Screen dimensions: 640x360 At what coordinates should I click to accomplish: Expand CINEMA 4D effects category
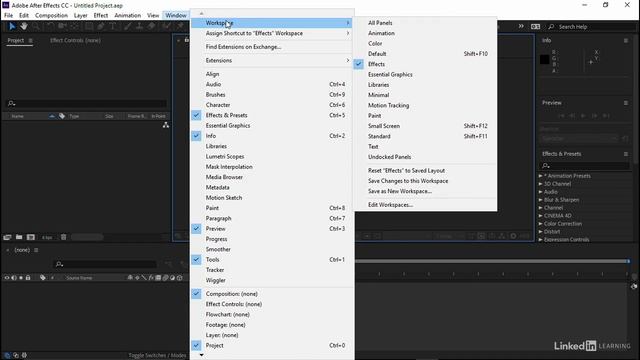pos(540,216)
